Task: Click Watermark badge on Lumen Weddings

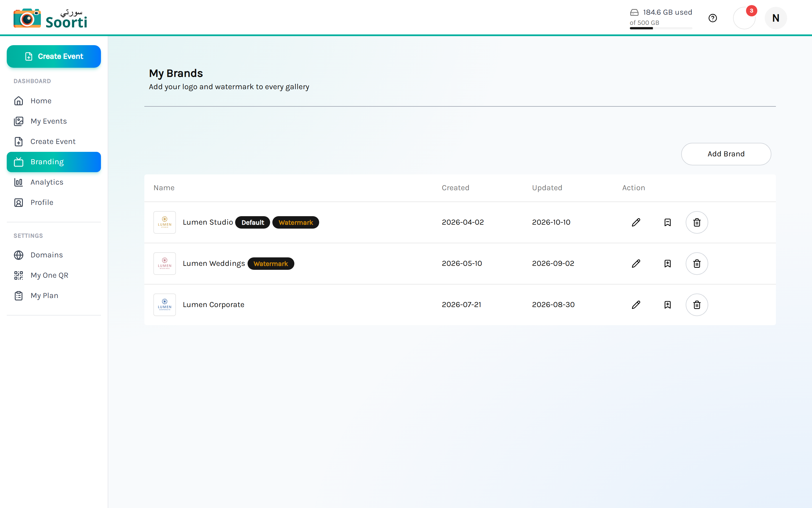Action: pos(271,264)
